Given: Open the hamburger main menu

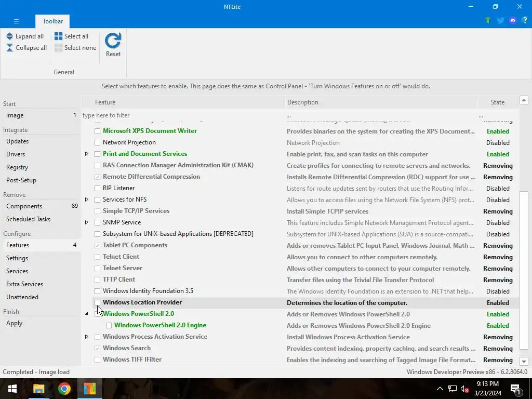Looking at the screenshot, I should click(x=16, y=21).
